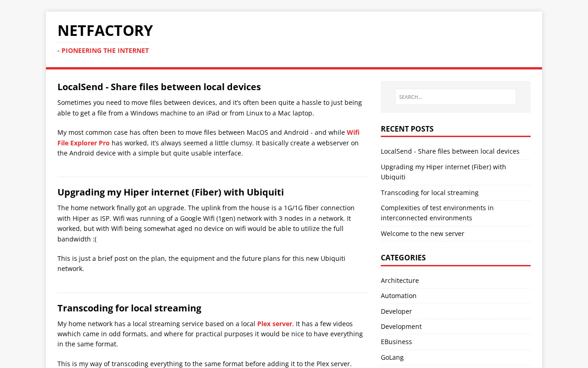This screenshot has width=588, height=368.
Task: Click the Pioneering the Internet tagline
Action: point(103,51)
